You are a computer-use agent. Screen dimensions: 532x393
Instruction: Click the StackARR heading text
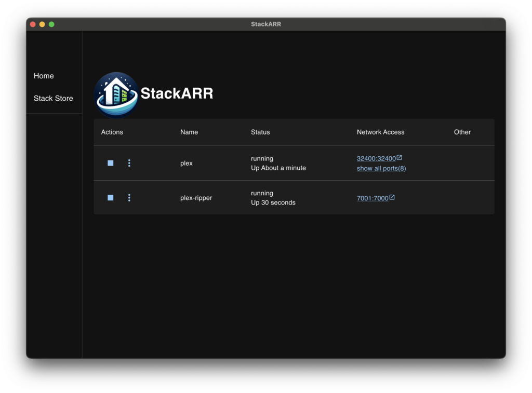pyautogui.click(x=177, y=93)
